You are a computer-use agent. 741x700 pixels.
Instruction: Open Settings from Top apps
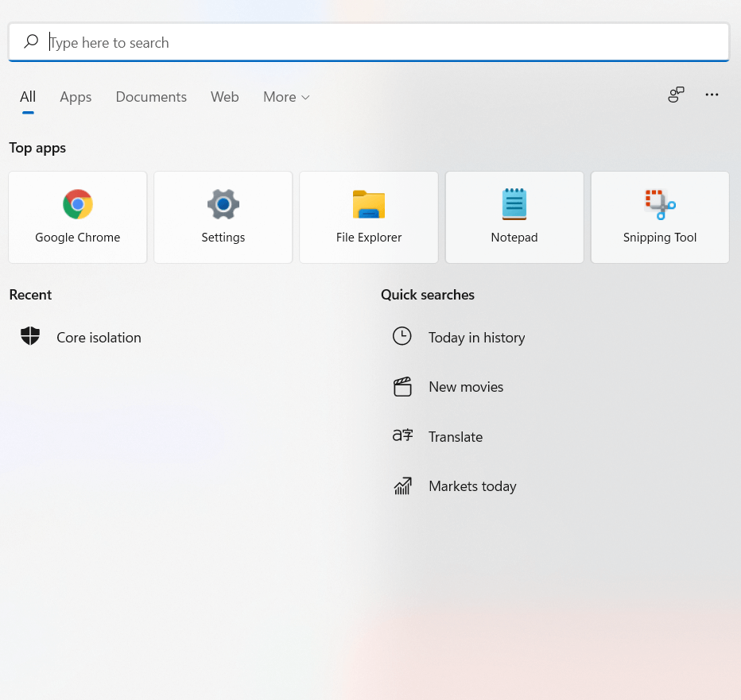click(223, 217)
